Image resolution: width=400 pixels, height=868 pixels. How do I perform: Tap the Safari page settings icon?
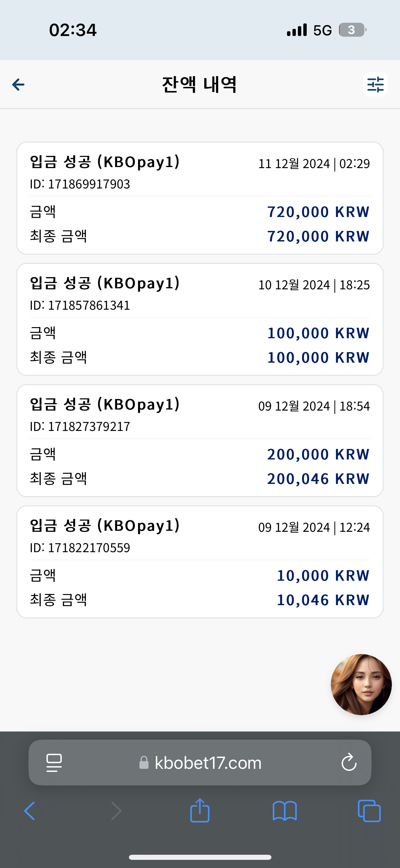coord(54,763)
